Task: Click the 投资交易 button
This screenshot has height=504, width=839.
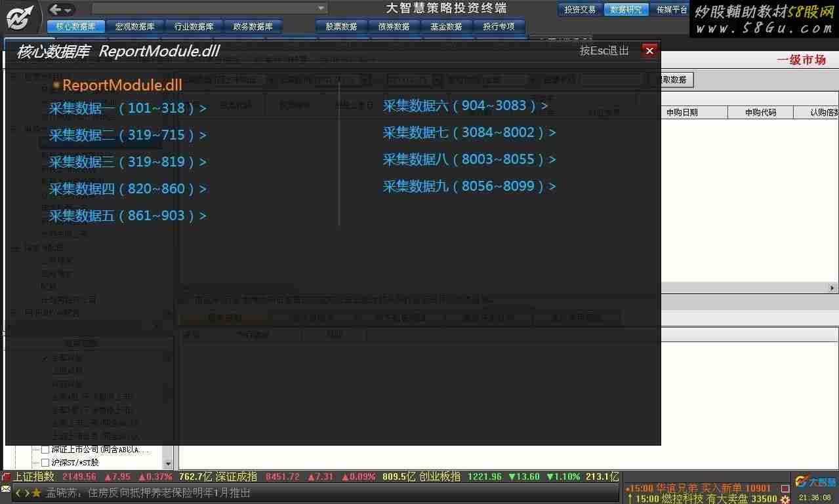Action: 580,10
